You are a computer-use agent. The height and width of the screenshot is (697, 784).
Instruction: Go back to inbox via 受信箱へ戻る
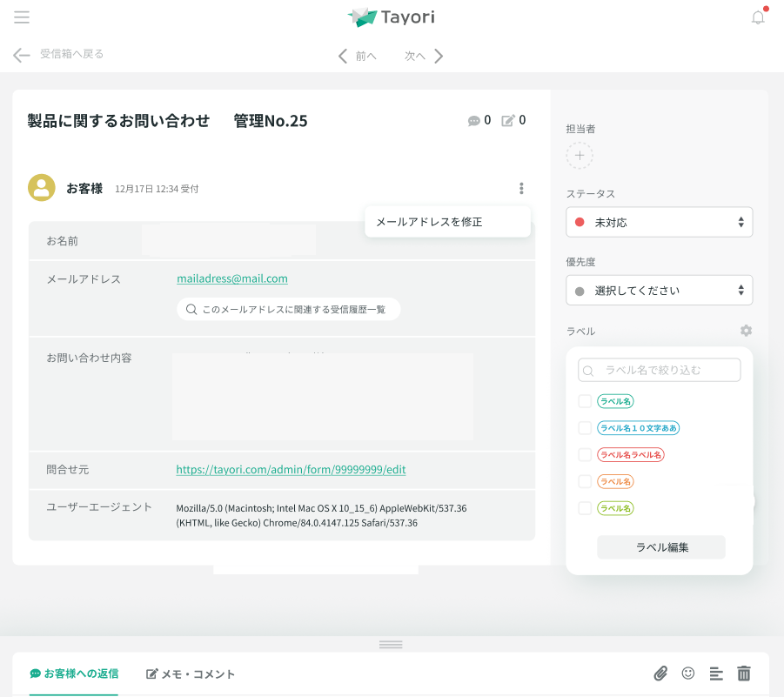58,54
